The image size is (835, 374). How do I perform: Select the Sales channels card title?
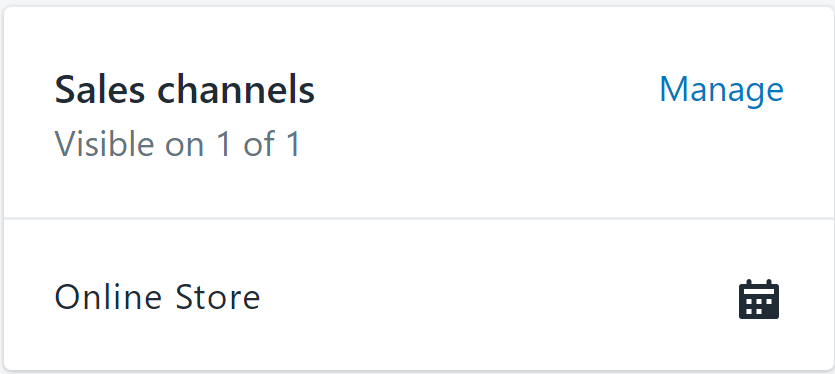(x=184, y=90)
